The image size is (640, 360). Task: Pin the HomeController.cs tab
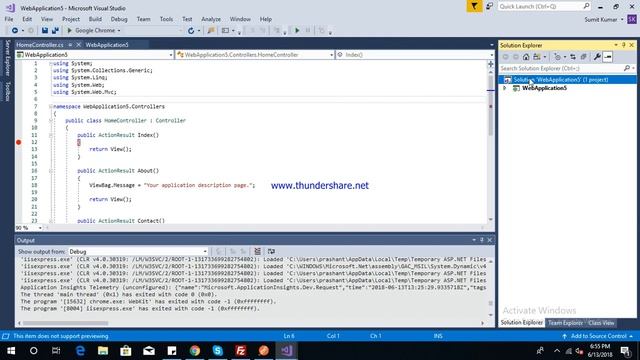coord(70,45)
